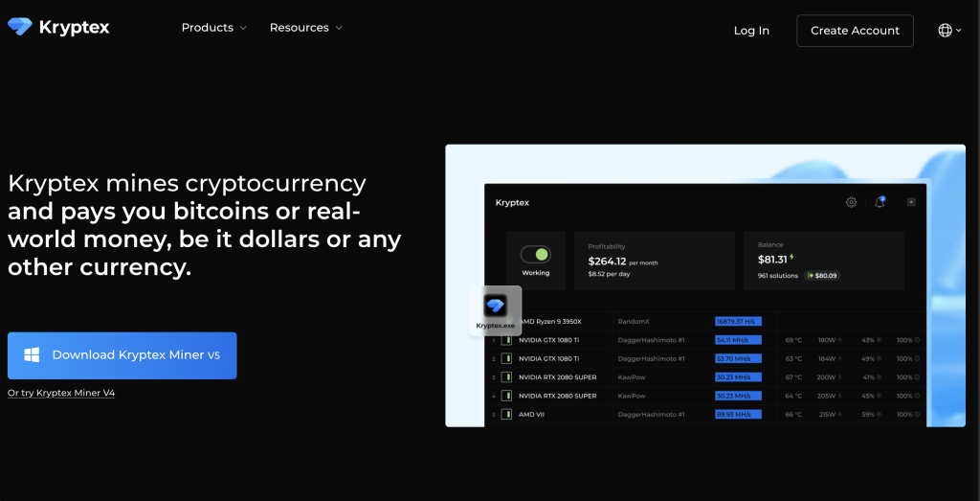The height and width of the screenshot is (501, 980).
Task: Click the 89.93 MH/s hashrate bar
Action: [x=738, y=415]
